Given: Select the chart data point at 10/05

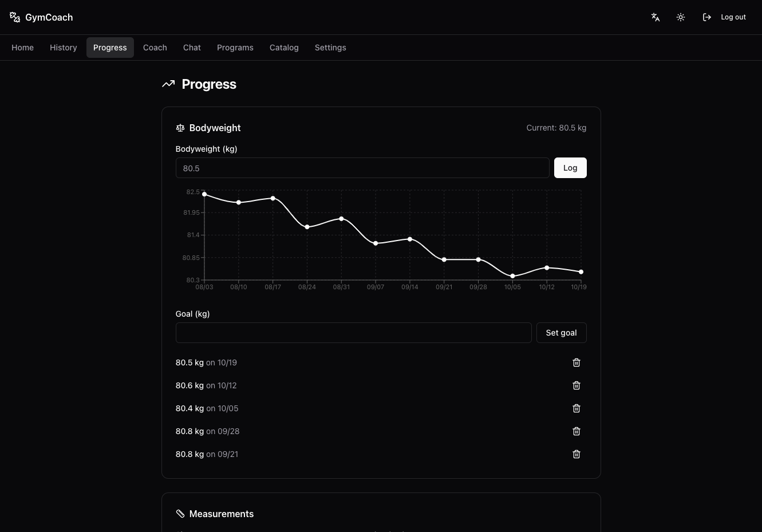Looking at the screenshot, I should (x=512, y=276).
